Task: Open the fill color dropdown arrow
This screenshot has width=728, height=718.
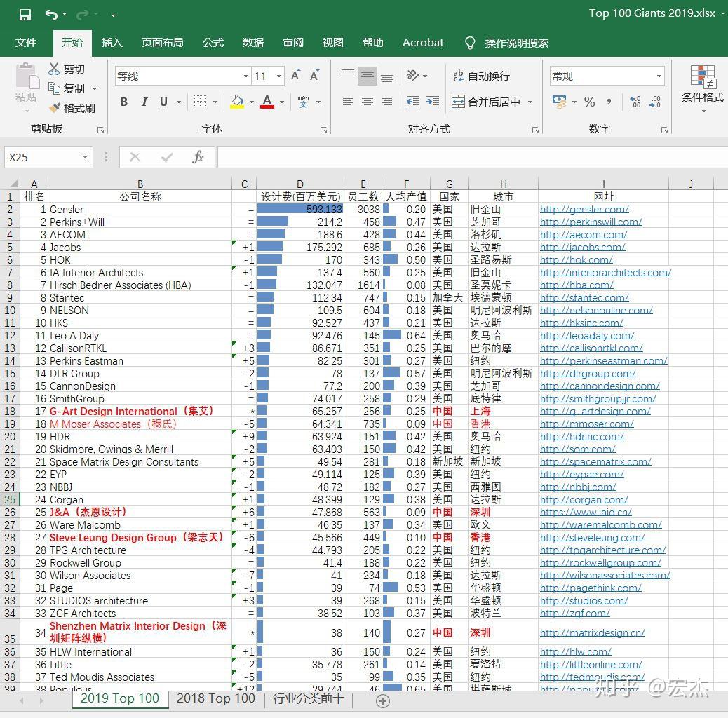Action: pyautogui.click(x=252, y=102)
